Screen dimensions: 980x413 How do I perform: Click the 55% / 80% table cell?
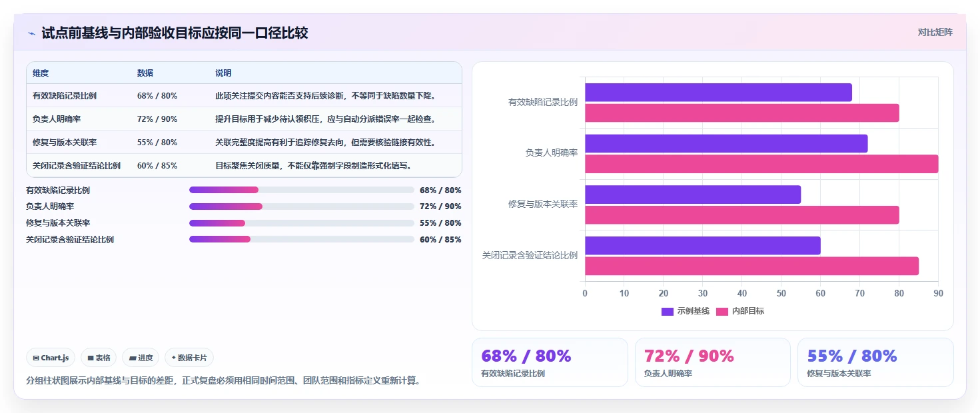click(x=157, y=143)
